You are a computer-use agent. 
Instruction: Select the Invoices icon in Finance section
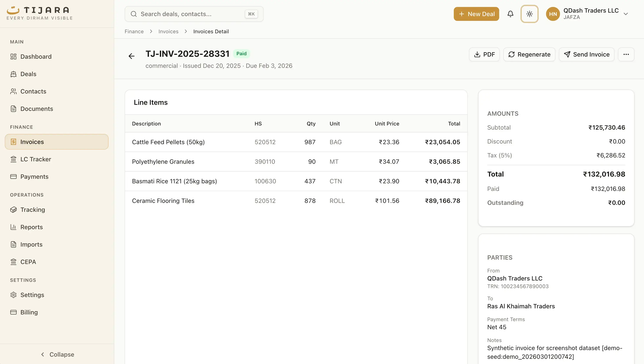[13, 142]
